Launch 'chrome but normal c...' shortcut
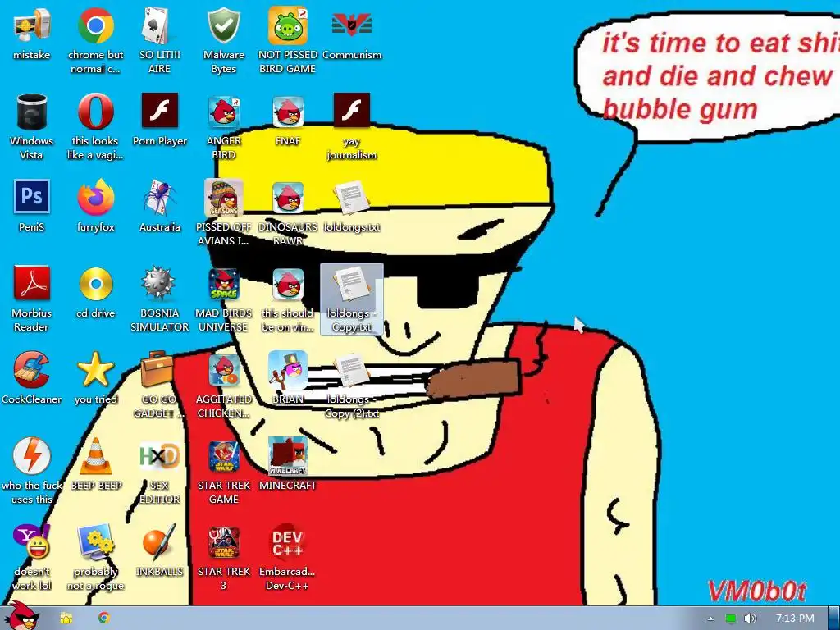The height and width of the screenshot is (630, 840). [95, 25]
